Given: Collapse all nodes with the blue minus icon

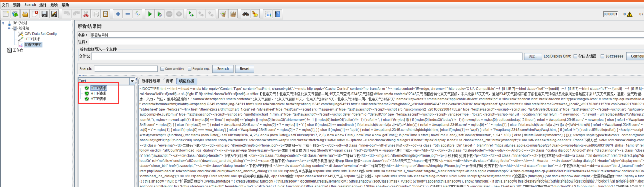Looking at the screenshot, I should point(128,14).
